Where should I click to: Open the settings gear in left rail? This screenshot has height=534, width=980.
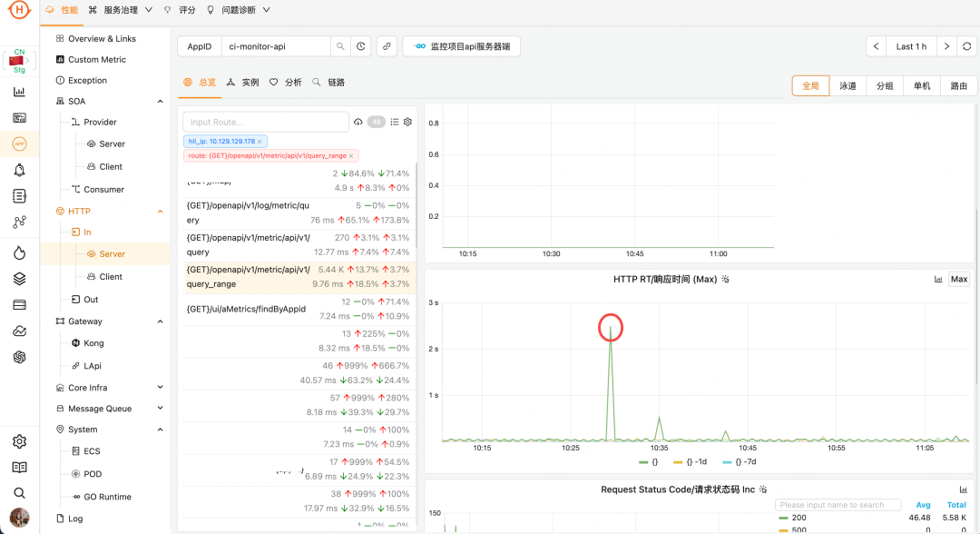tap(19, 441)
